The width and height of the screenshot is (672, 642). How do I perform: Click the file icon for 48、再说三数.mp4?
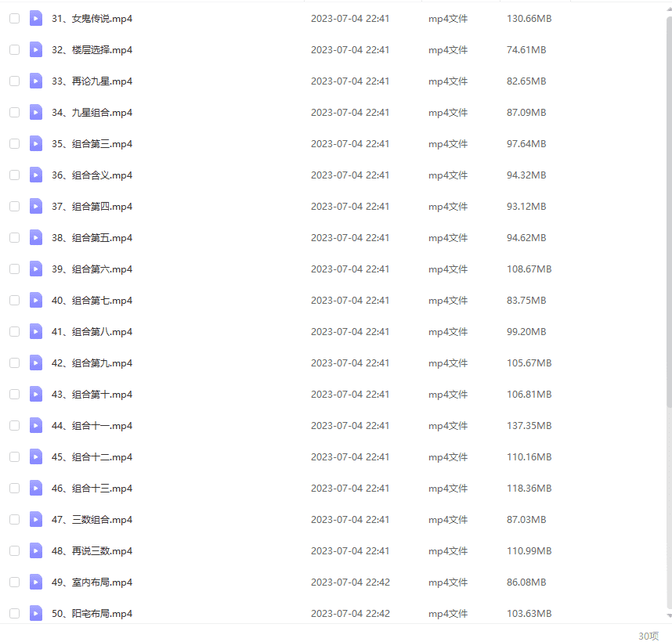(x=36, y=550)
